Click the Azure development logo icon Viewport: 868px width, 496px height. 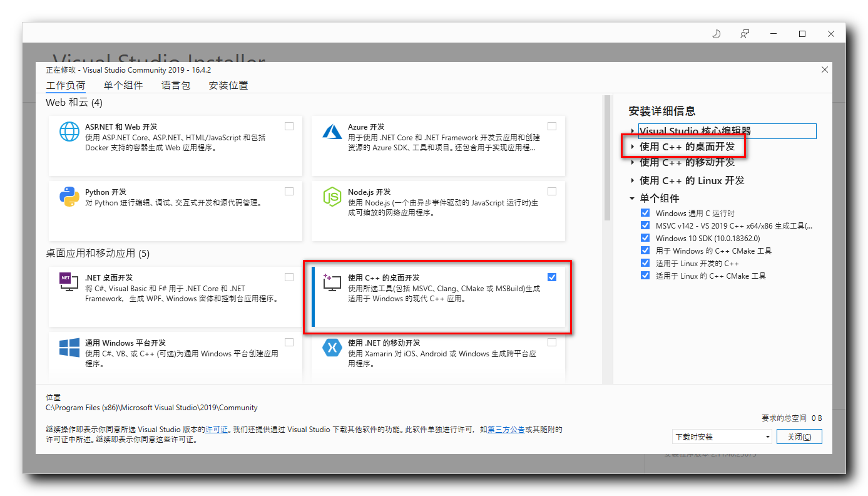tap(332, 132)
